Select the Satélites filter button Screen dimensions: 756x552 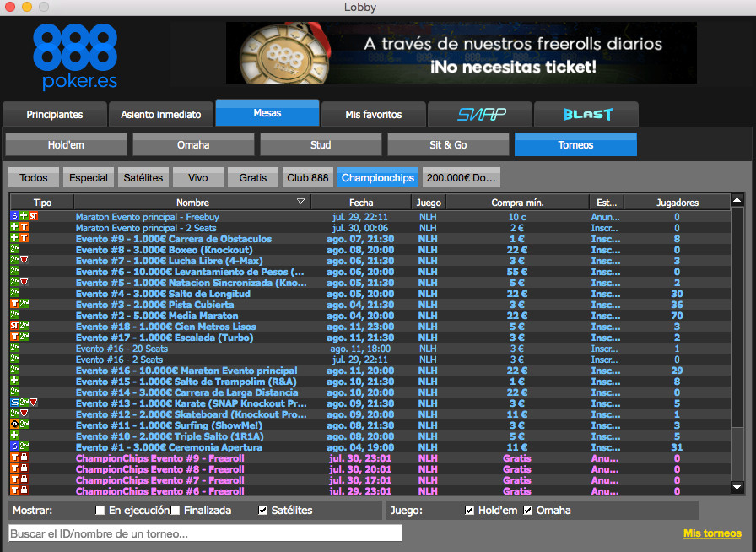(x=143, y=177)
